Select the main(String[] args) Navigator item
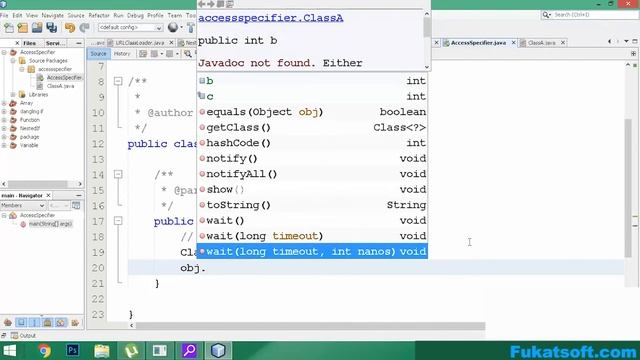This screenshot has width=640, height=360. coord(50,224)
